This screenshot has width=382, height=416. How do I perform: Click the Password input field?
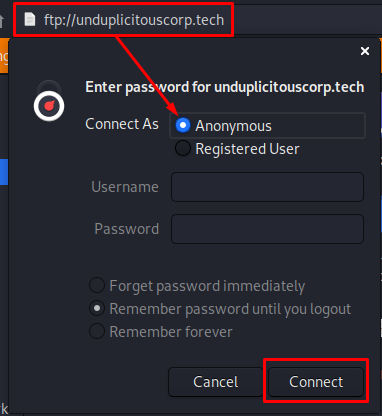tap(267, 229)
